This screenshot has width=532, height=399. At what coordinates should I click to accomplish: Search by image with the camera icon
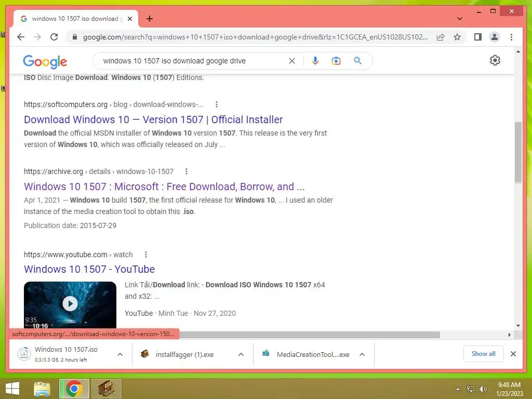336,61
